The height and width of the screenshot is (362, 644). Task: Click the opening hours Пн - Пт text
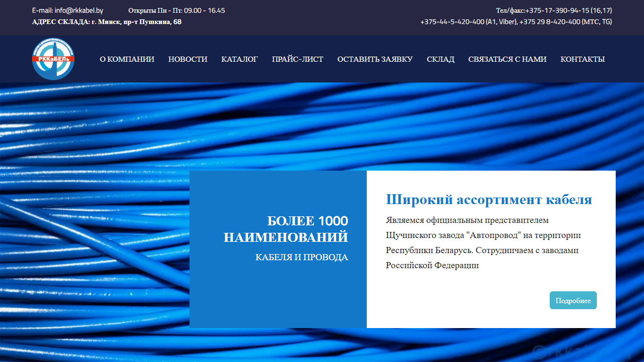click(x=176, y=10)
